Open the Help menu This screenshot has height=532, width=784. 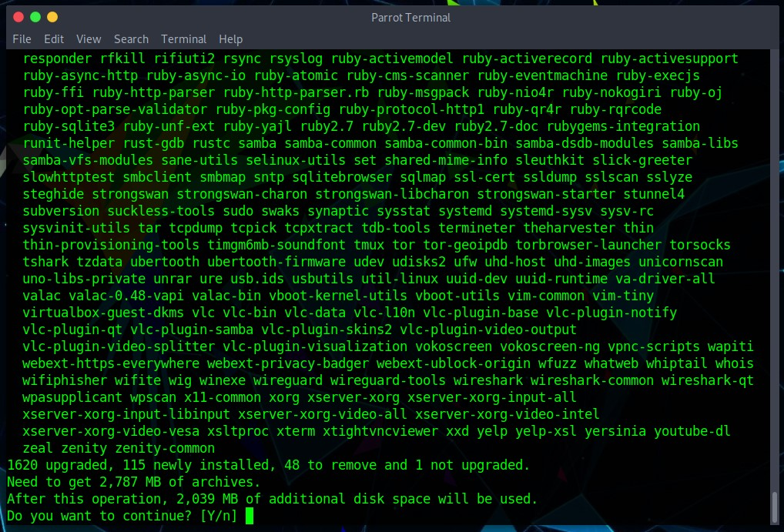coord(230,39)
